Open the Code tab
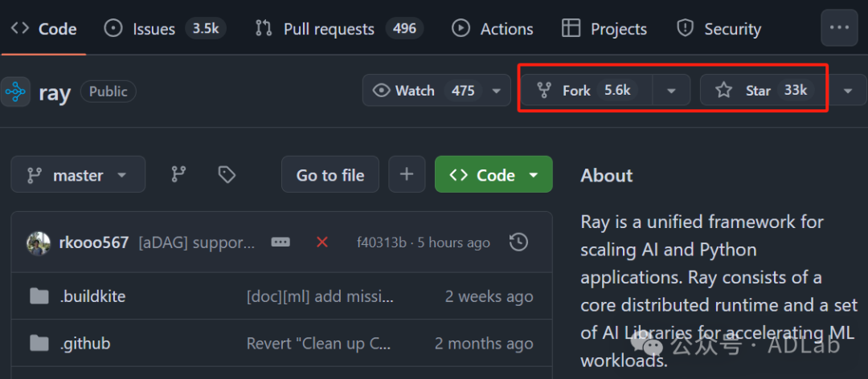 click(x=43, y=29)
